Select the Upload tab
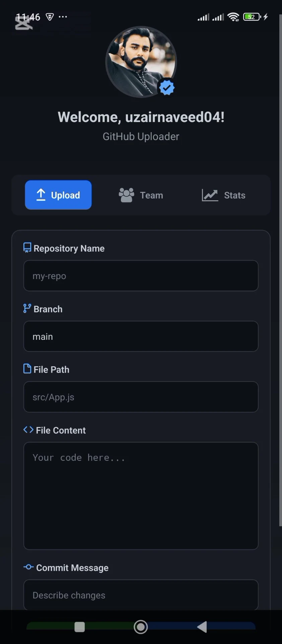 coord(58,195)
